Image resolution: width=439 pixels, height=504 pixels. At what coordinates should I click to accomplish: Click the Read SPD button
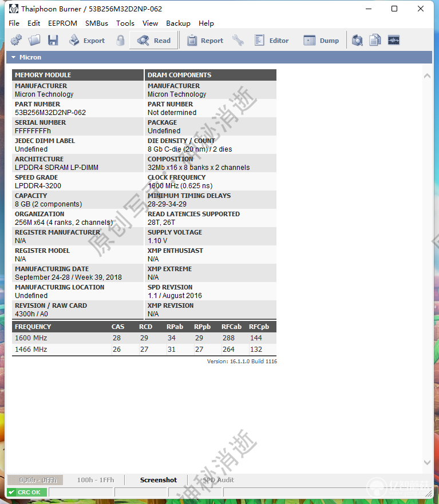pos(154,41)
